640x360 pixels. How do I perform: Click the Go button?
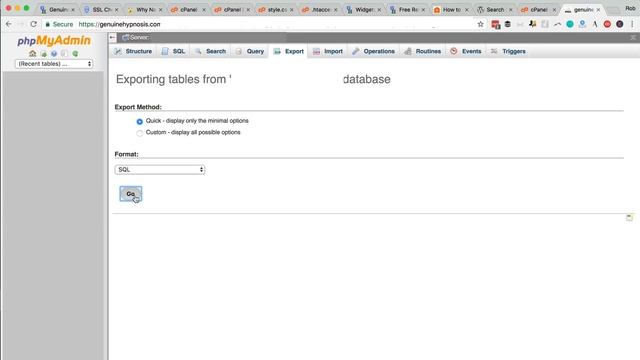pos(131,194)
